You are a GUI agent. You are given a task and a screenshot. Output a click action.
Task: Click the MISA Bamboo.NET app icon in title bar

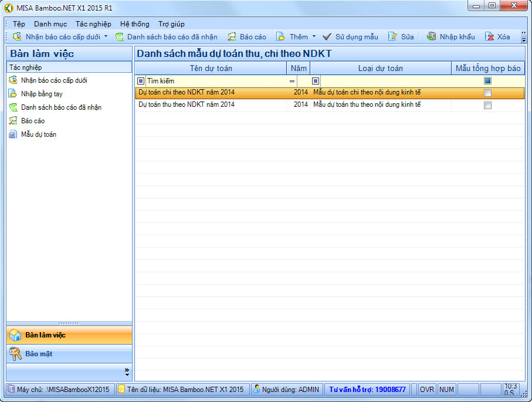[9, 8]
